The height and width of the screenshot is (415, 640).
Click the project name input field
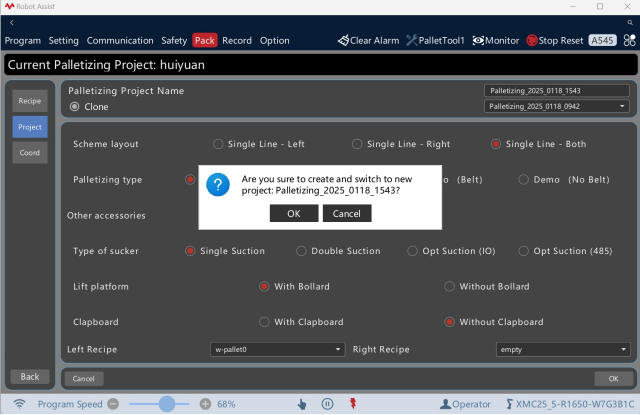pyautogui.click(x=556, y=91)
